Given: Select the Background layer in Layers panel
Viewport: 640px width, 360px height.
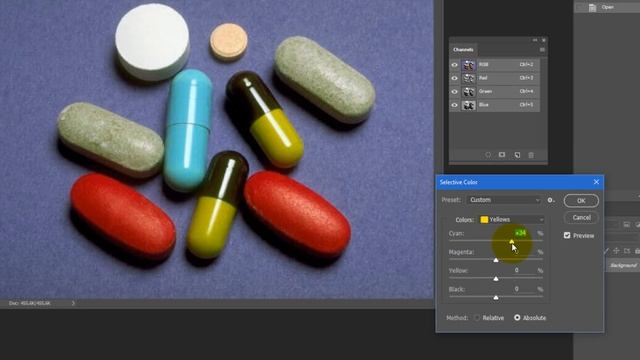Looking at the screenshot, I should (x=623, y=265).
